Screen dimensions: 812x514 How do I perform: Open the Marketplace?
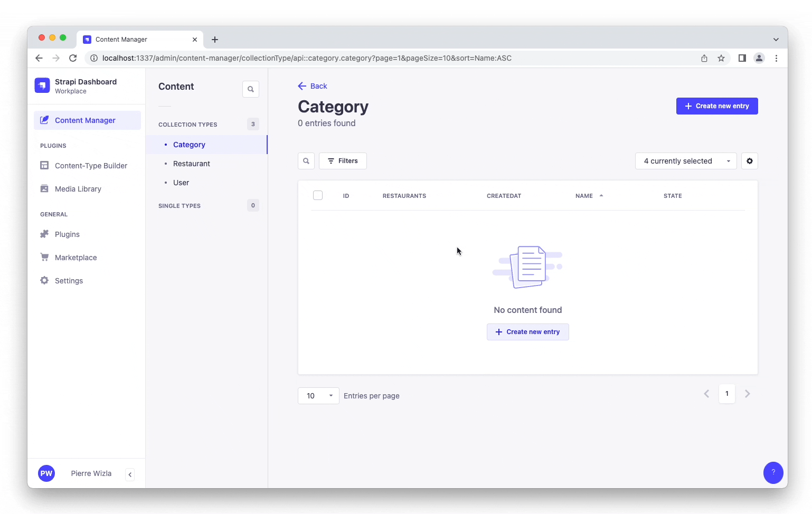[x=75, y=257]
